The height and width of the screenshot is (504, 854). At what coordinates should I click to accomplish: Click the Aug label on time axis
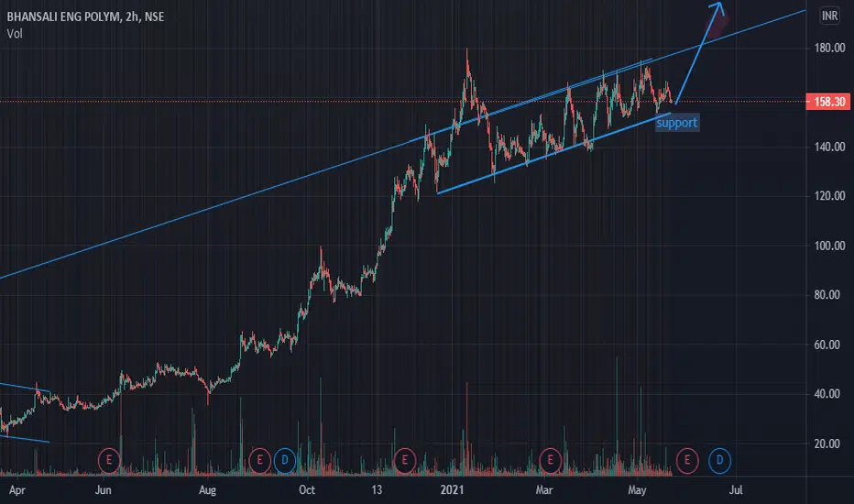click(207, 490)
